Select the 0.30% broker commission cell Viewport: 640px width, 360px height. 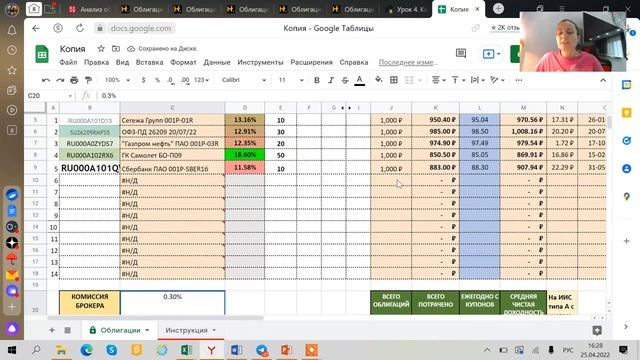172,302
